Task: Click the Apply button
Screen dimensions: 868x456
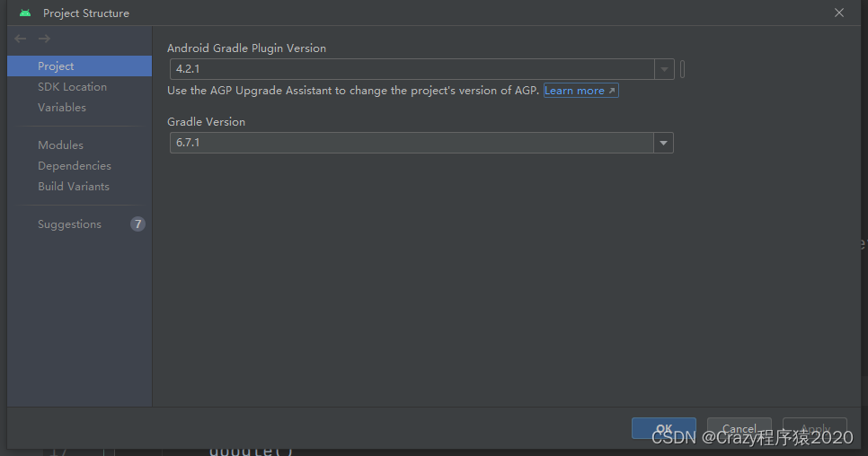Action: 815,428
